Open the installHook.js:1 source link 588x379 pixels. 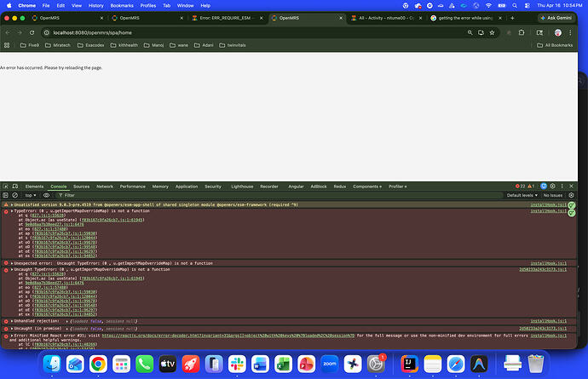547,204
